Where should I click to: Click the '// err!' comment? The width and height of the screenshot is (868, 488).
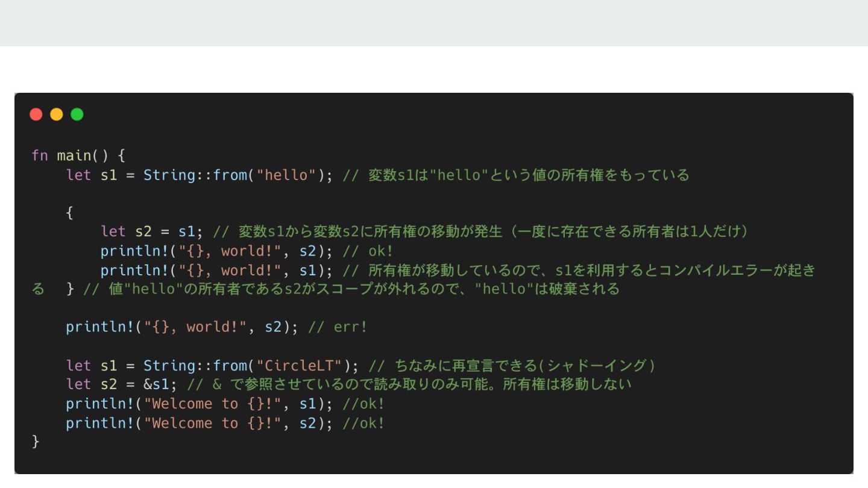(x=338, y=327)
